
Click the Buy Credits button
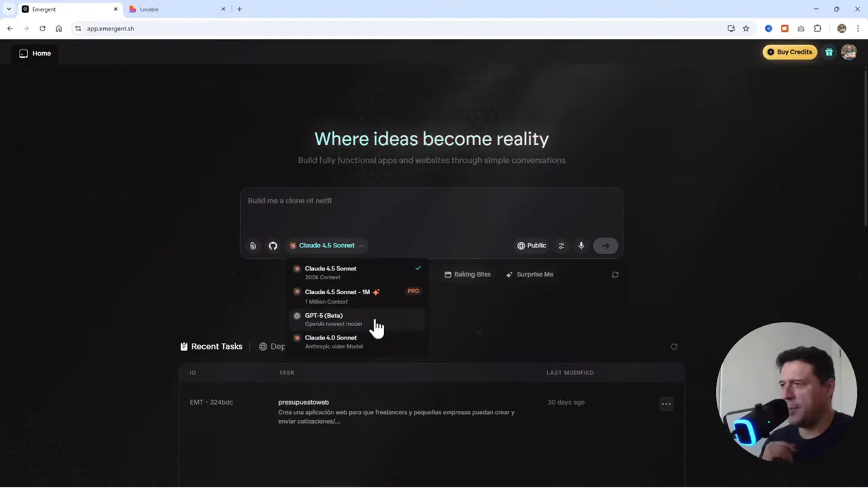[789, 52]
